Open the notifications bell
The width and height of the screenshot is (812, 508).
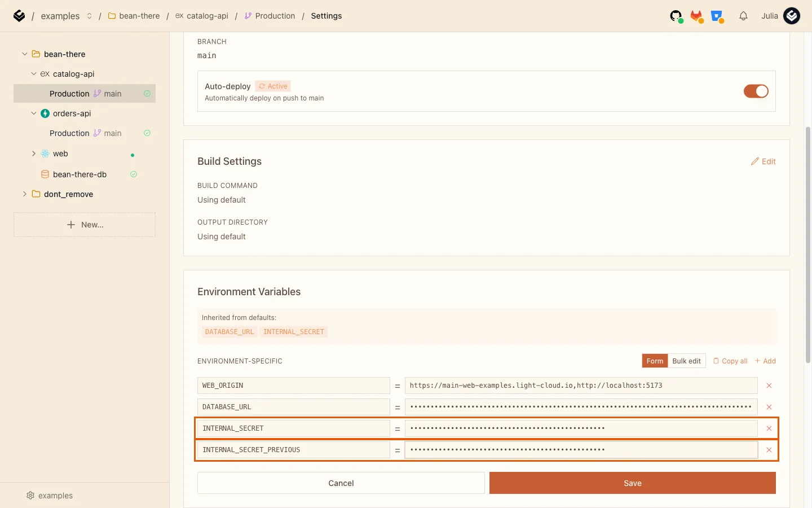(743, 16)
